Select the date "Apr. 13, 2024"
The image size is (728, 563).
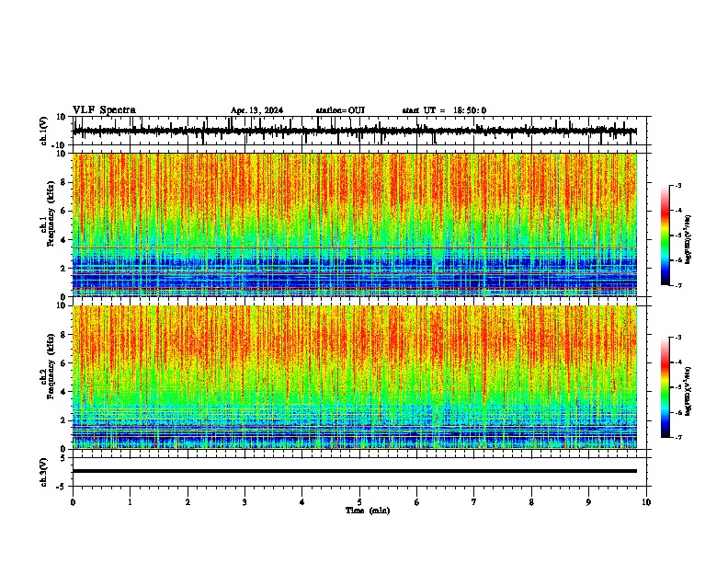256,110
